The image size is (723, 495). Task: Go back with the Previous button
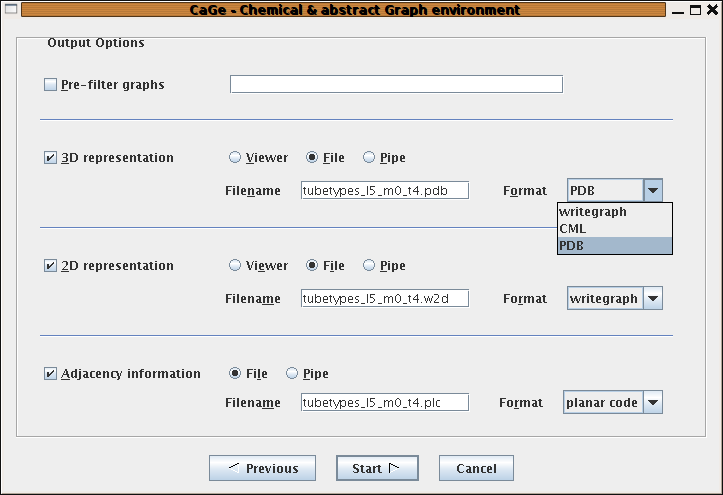click(x=262, y=468)
